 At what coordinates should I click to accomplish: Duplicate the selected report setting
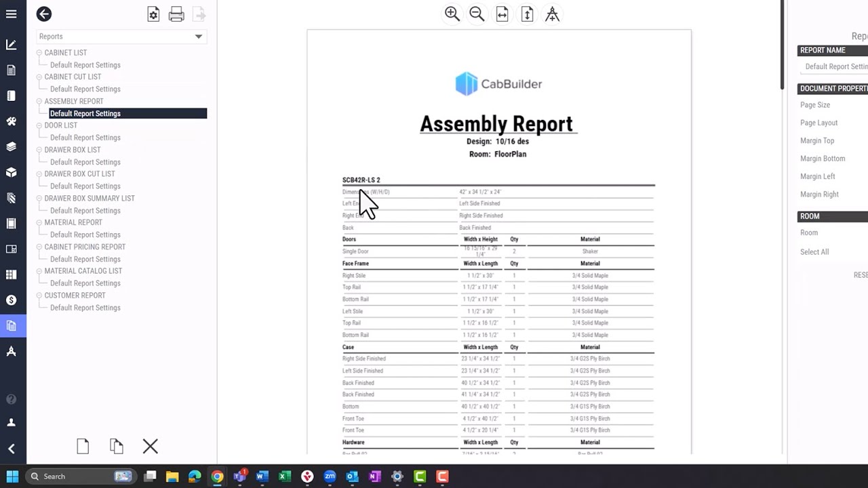[117, 446]
